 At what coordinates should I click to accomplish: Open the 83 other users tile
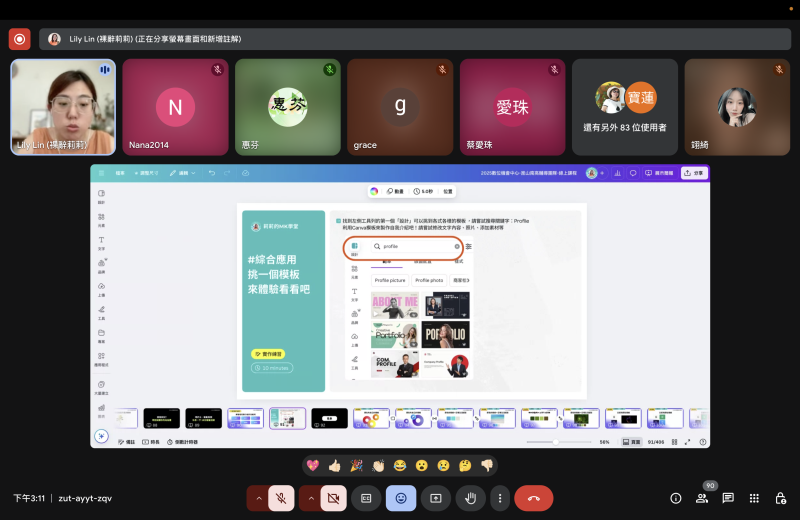pyautogui.click(x=625, y=107)
